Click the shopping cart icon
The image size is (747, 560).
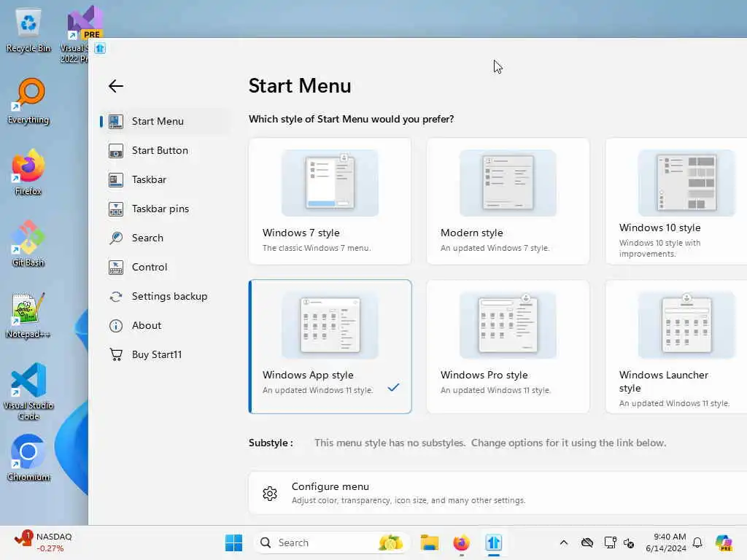point(116,355)
